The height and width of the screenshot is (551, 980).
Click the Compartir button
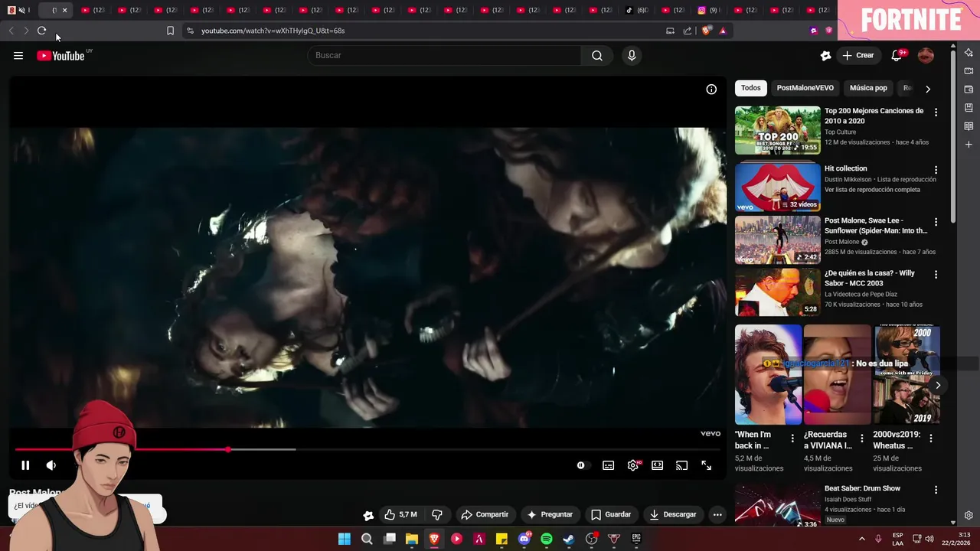coord(485,514)
